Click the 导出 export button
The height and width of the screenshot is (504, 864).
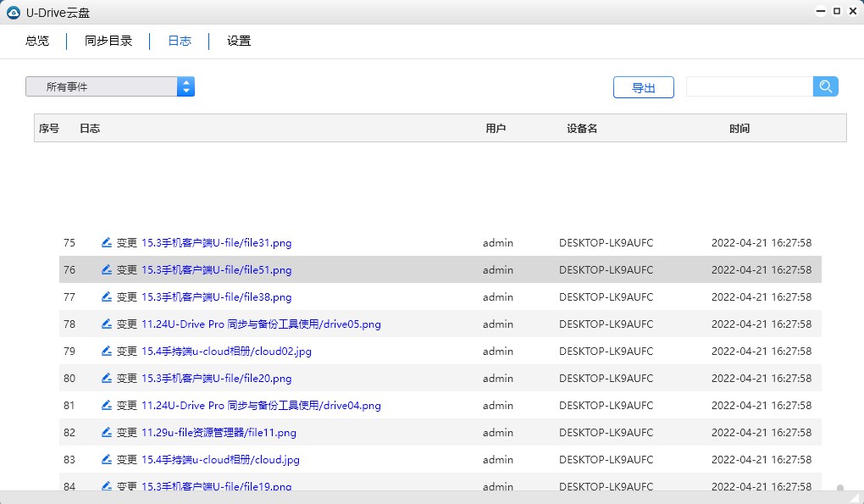point(643,87)
